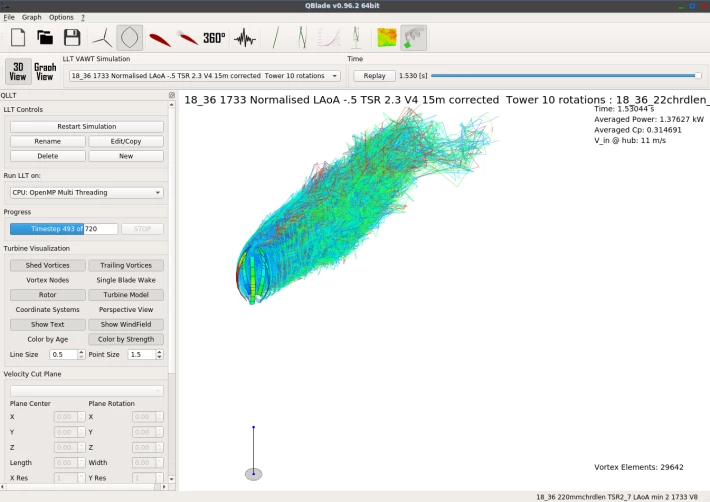Toggle Trailing Vortices display
The image size is (710, 502).
click(x=126, y=265)
